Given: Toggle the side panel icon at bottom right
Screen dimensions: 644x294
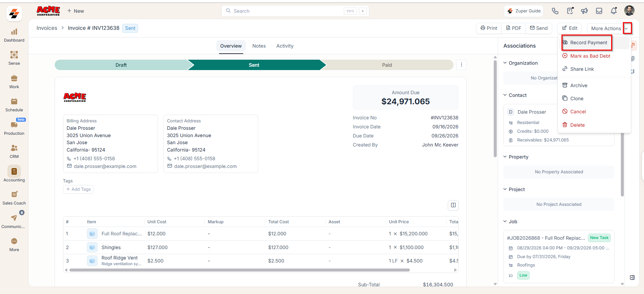Looking at the screenshot, I should pyautogui.click(x=632, y=278).
